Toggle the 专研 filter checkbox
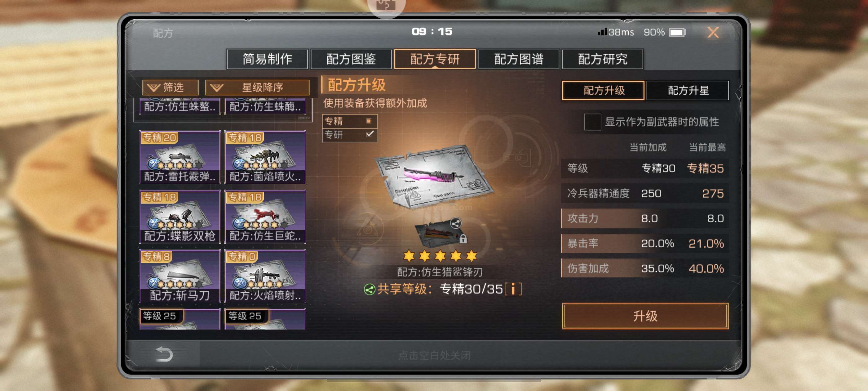The image size is (868, 391). (370, 134)
